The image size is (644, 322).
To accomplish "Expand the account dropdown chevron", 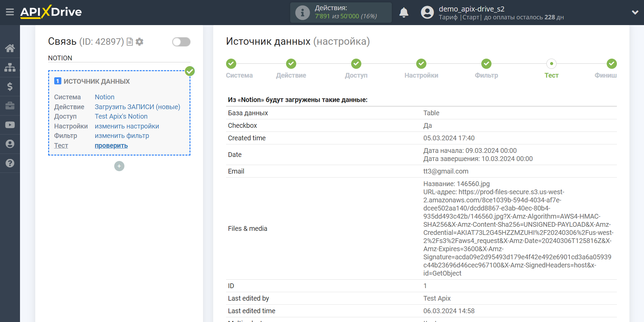I will (x=635, y=13).
